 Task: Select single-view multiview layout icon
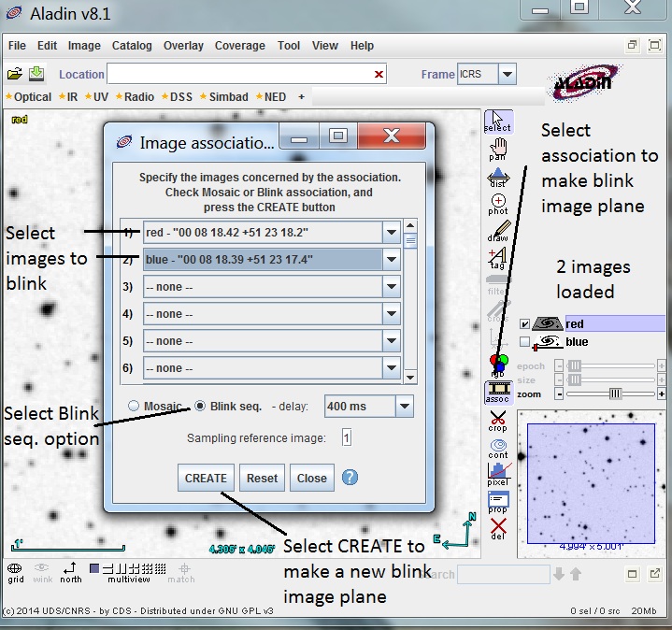94,568
